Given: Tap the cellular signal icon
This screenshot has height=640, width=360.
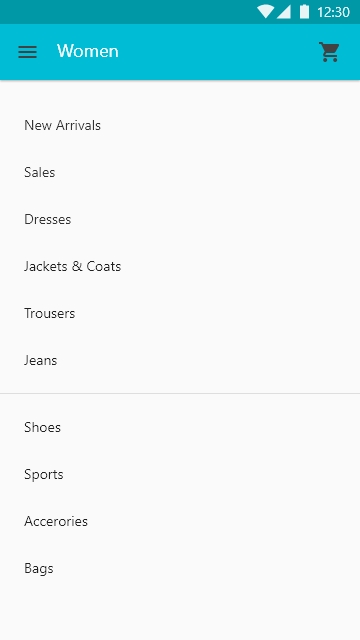Looking at the screenshot, I should [x=284, y=12].
